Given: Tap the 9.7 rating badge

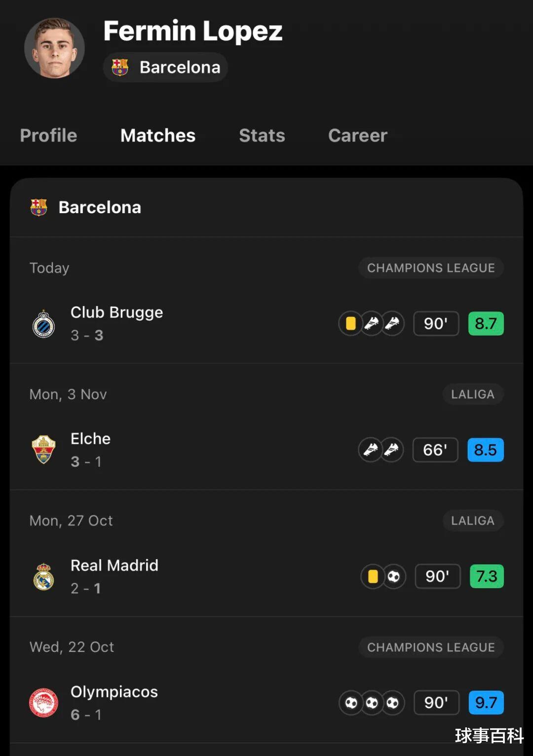Looking at the screenshot, I should pyautogui.click(x=486, y=703).
